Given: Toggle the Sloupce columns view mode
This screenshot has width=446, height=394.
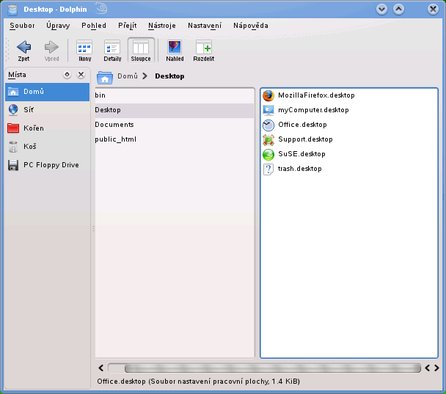Looking at the screenshot, I should (x=141, y=51).
